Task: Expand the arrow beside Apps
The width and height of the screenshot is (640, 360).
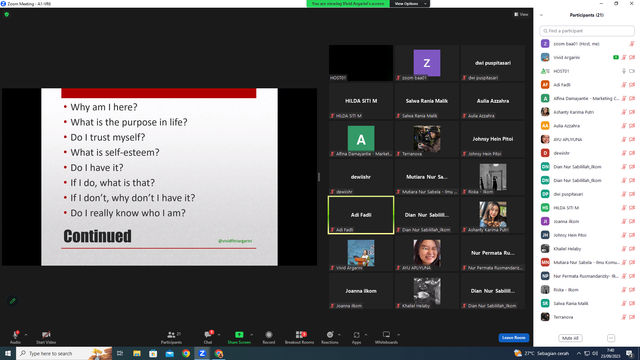Action: [366, 335]
